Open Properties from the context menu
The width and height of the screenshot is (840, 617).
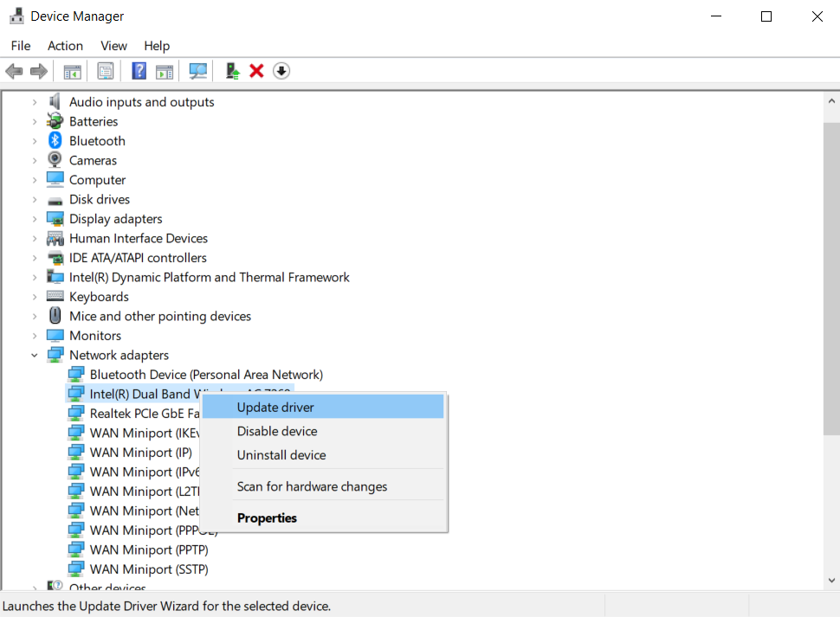point(323,518)
